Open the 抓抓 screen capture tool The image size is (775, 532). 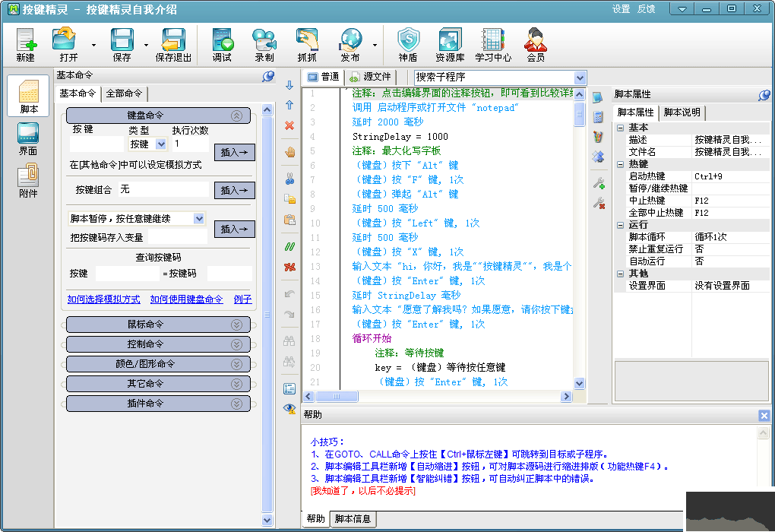pos(306,44)
